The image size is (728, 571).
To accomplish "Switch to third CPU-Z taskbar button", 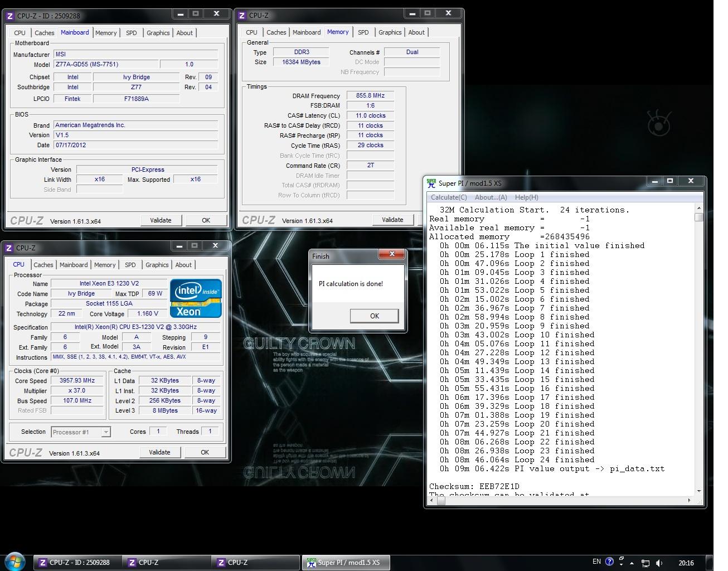I will coord(255,563).
